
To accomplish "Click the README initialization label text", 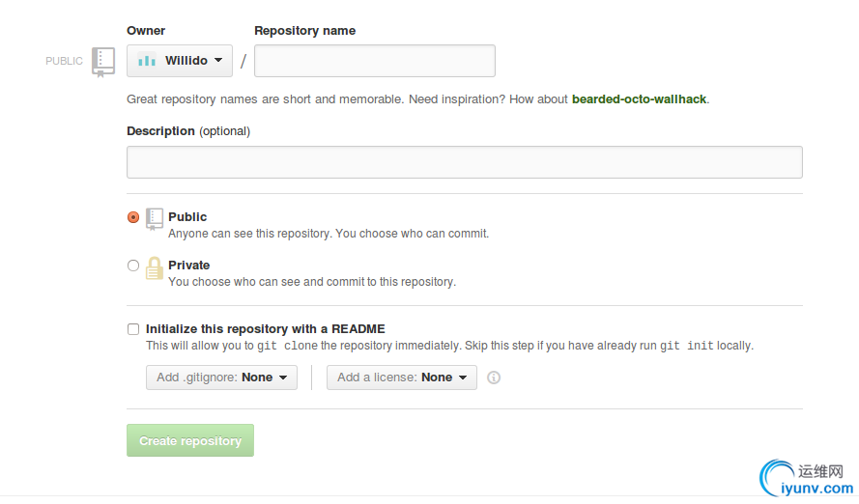I will (x=266, y=329).
